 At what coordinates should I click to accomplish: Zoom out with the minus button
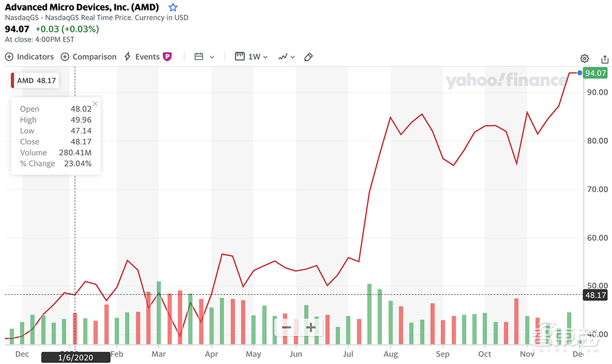tap(286, 328)
